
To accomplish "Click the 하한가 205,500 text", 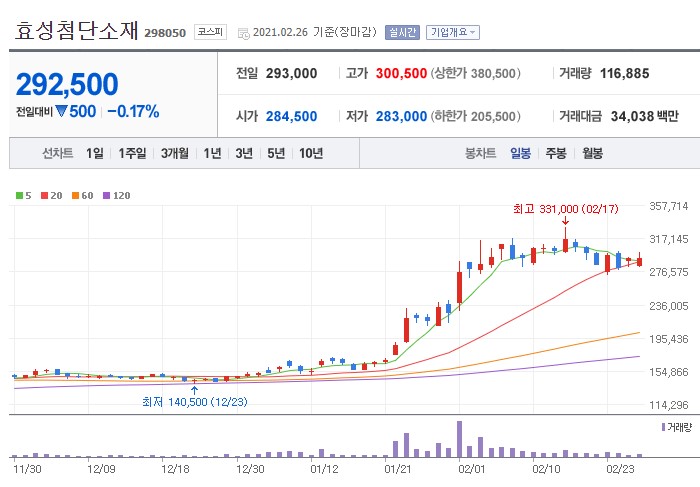I will click(475, 117).
